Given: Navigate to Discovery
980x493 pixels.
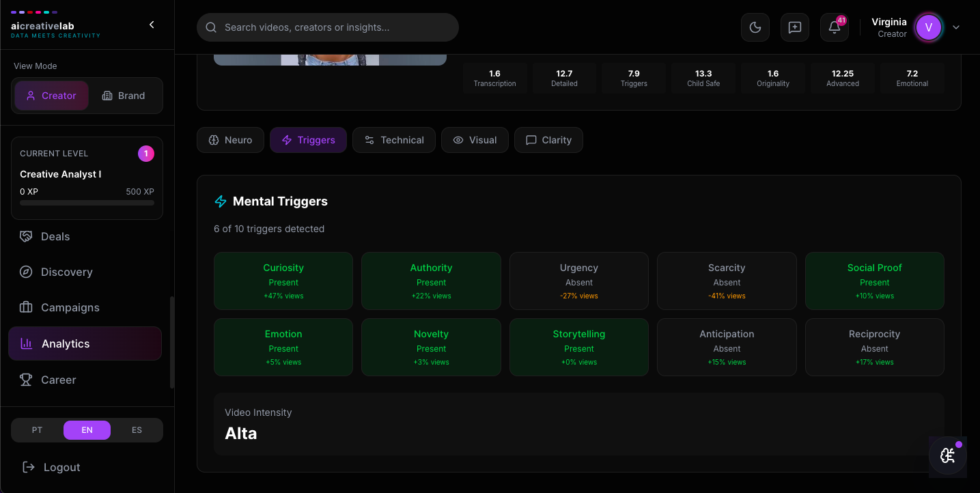Looking at the screenshot, I should (85, 272).
